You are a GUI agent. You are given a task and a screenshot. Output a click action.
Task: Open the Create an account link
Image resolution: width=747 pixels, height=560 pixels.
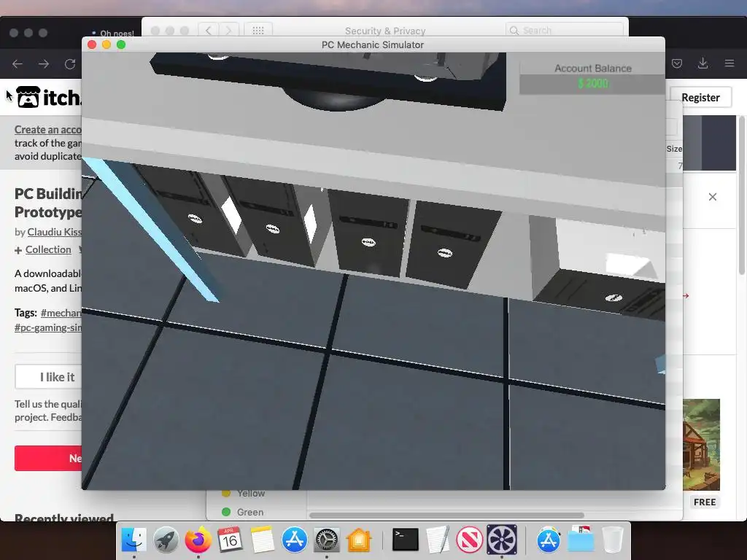pos(47,130)
